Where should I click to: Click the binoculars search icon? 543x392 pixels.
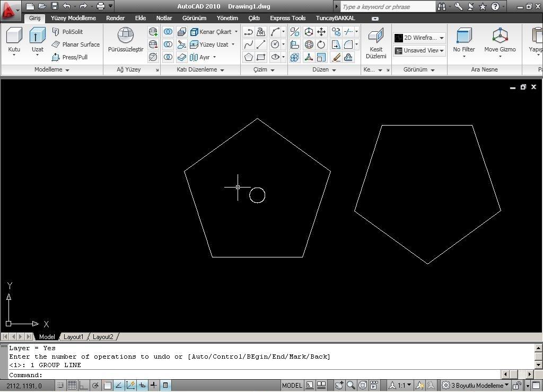click(x=442, y=7)
